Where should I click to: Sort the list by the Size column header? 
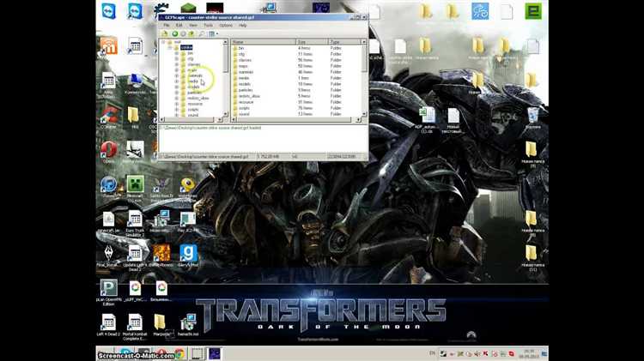coord(313,42)
